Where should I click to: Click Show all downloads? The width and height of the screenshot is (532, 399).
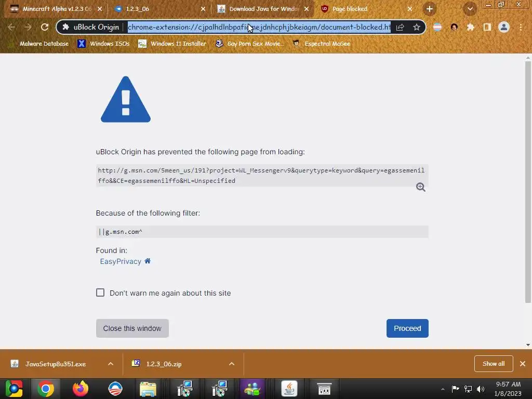[x=494, y=364]
